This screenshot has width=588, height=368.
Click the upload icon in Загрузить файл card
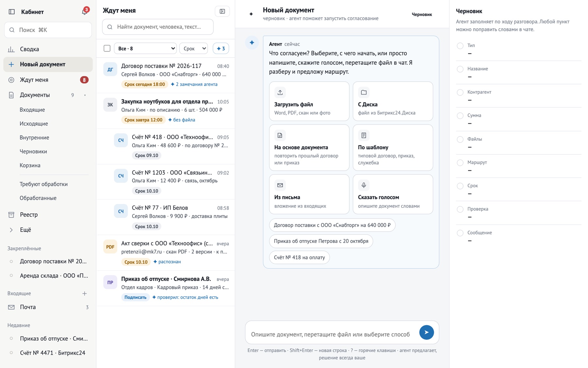click(280, 93)
